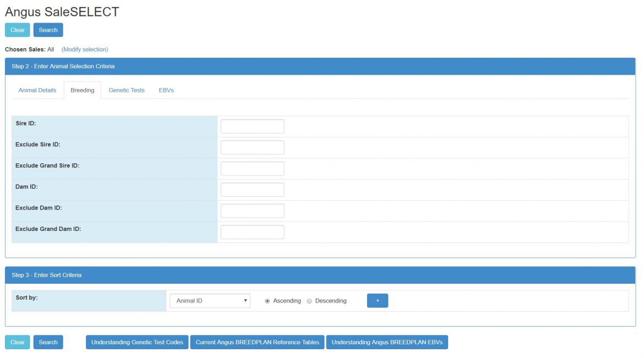Click the Exclude Grand Sire ID field

pyautogui.click(x=252, y=169)
